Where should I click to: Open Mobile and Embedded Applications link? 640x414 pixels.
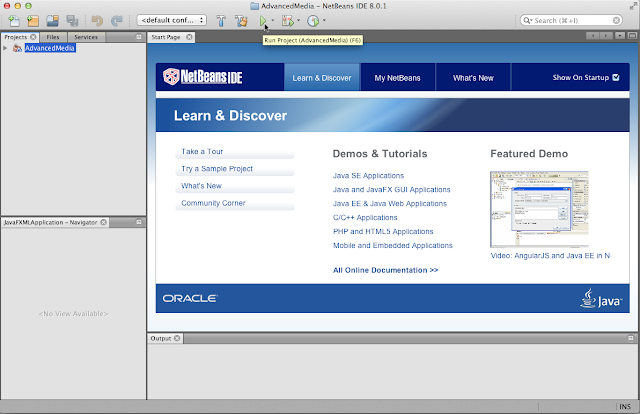[x=393, y=245]
